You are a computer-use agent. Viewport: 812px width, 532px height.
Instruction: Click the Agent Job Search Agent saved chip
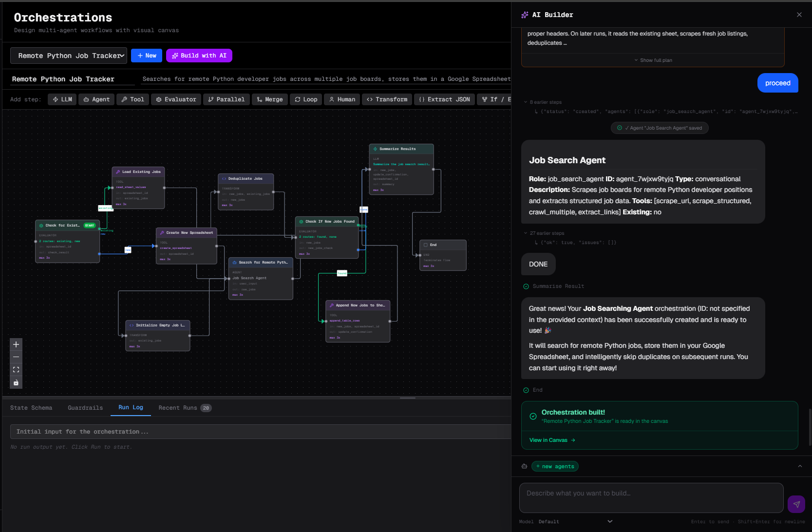click(660, 128)
